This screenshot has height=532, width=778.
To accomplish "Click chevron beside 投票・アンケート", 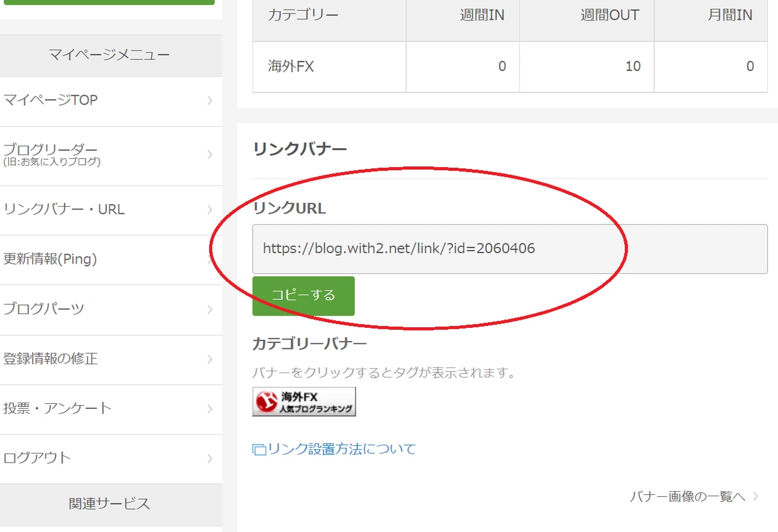I will (210, 409).
